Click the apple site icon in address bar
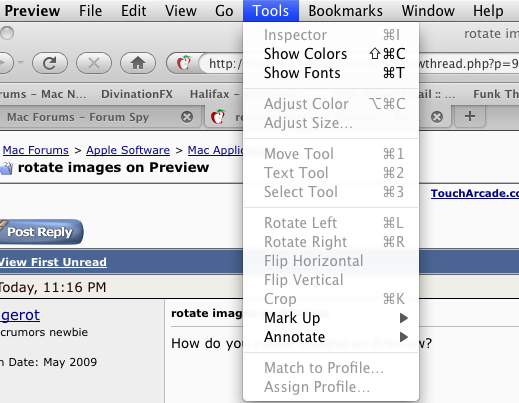Screen dimensions: 519x403 (x=183, y=63)
